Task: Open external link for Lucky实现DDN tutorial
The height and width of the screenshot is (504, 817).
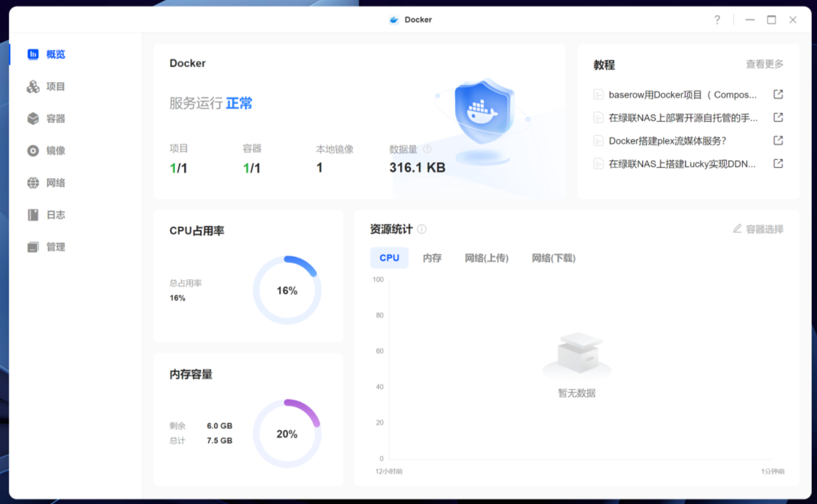Action: (778, 163)
